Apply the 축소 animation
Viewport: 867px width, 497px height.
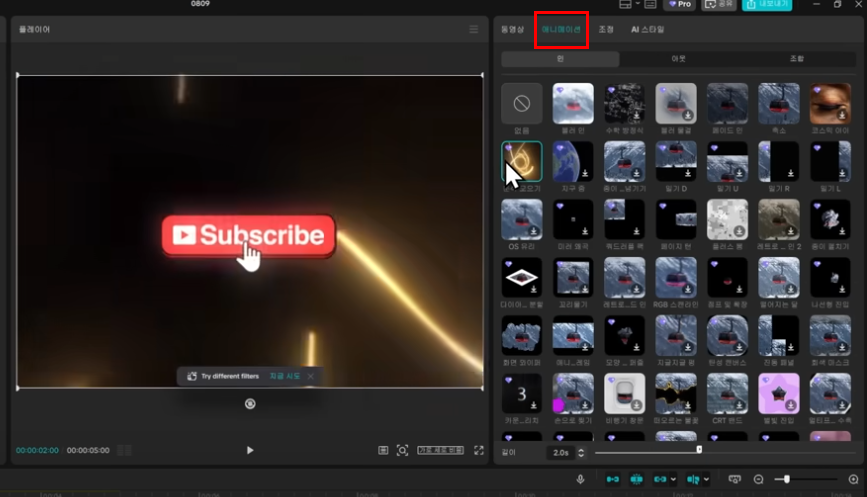(x=779, y=104)
